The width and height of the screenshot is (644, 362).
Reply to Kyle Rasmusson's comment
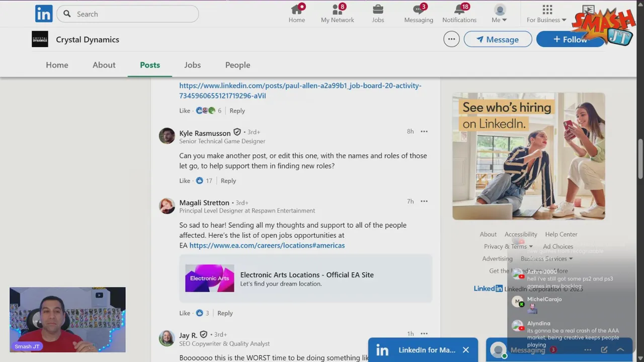228,180
